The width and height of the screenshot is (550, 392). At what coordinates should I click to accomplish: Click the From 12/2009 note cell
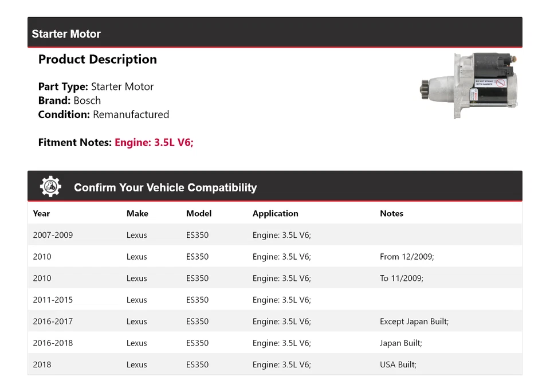click(407, 257)
